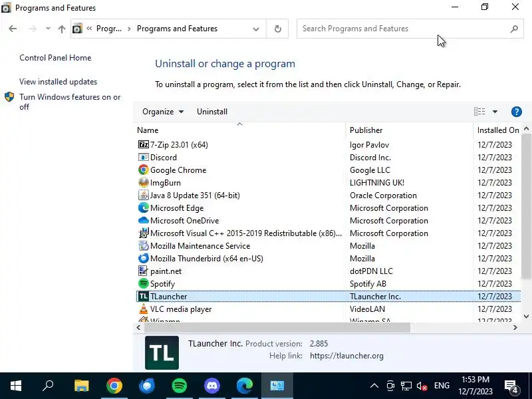Click the Oracle Corporation publisher cell
The height and width of the screenshot is (399, 532).
click(x=383, y=196)
